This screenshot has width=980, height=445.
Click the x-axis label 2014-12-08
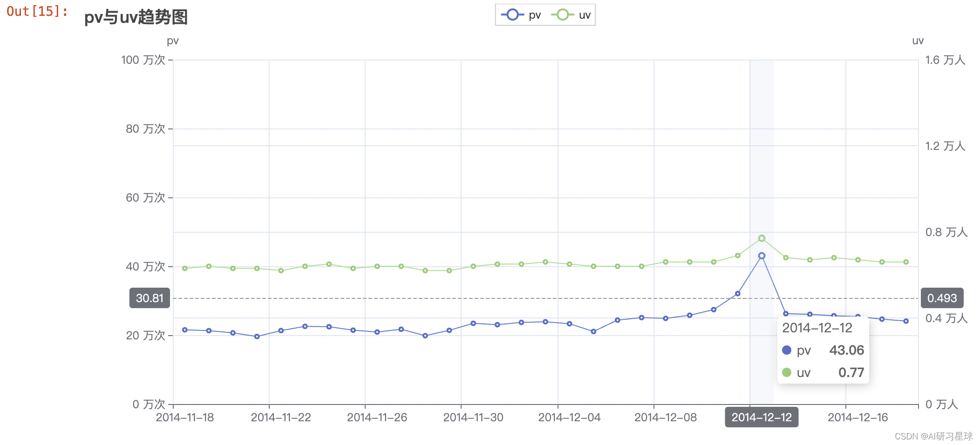[x=665, y=418]
